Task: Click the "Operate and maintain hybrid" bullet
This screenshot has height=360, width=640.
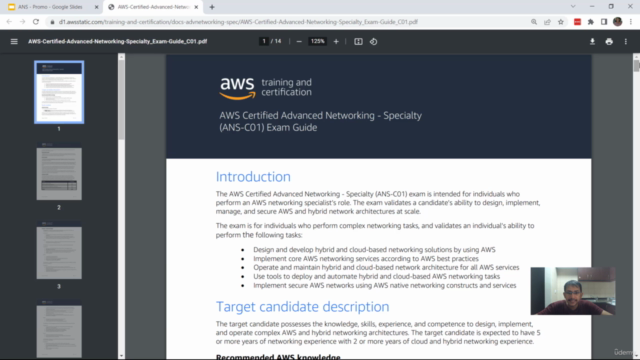Action: click(386, 267)
